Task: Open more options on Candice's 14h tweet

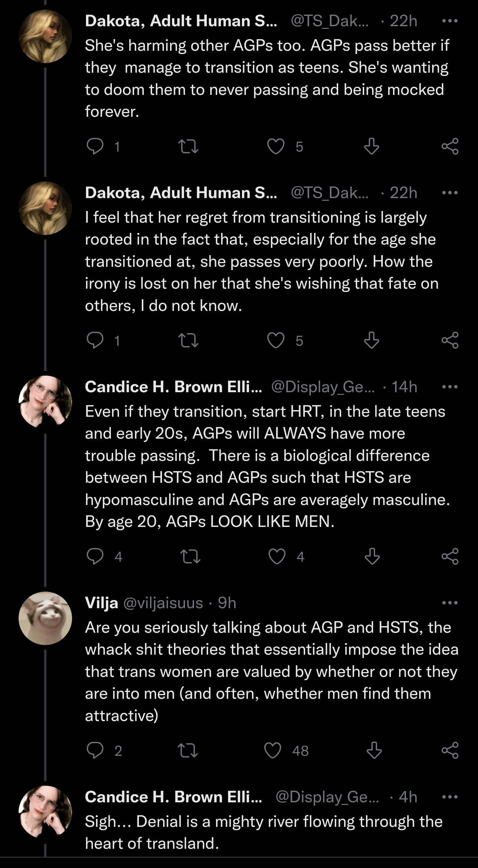Action: coord(450,387)
